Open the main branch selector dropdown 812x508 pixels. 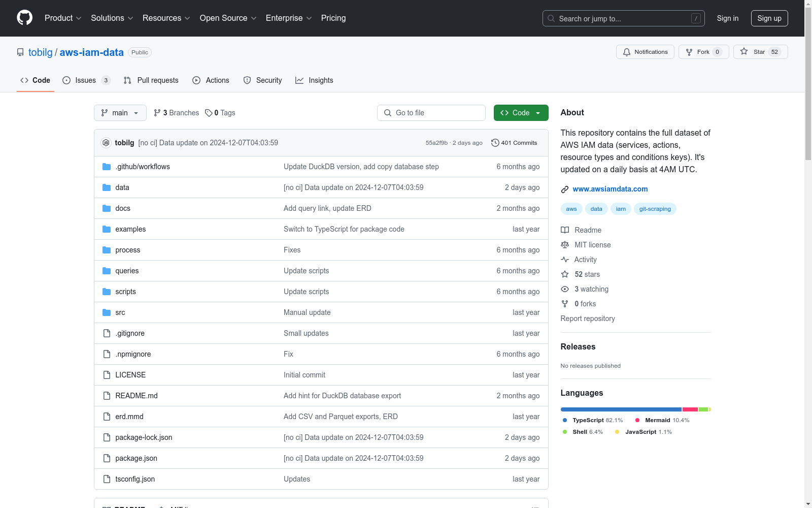point(120,113)
